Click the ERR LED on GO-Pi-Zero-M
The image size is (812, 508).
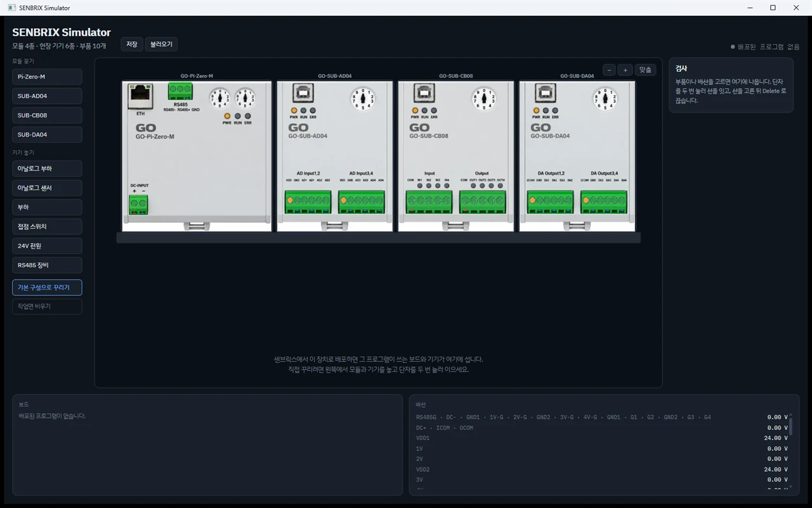tap(247, 116)
